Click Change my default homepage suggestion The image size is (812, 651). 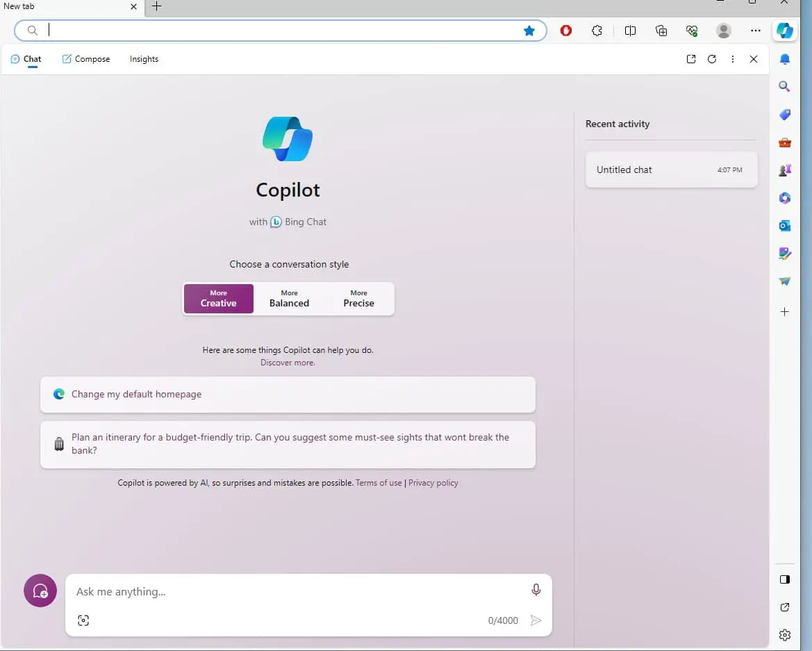coord(288,395)
